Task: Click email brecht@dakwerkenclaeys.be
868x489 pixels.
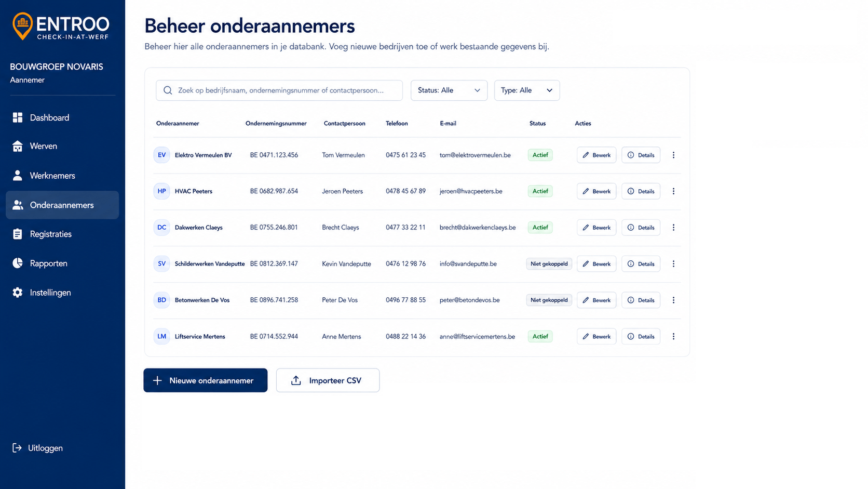Action: click(478, 228)
